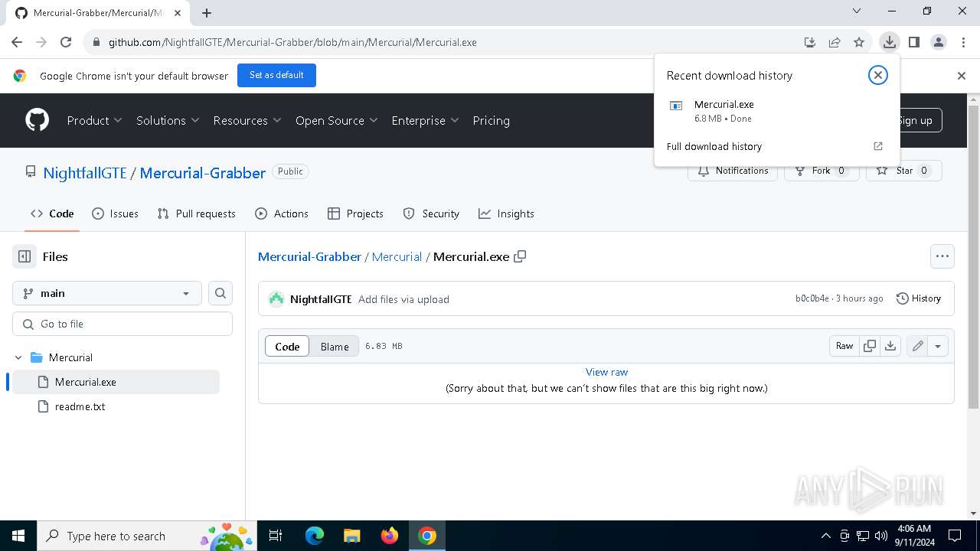Screen dimensions: 980x551
Task: Open the Pricing page
Action: 491,120
